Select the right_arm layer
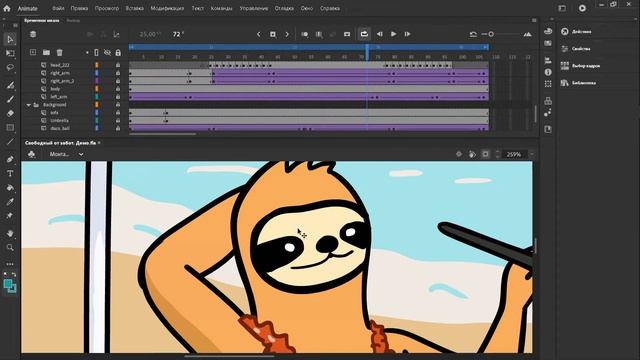This screenshot has height=360, width=640. pyautogui.click(x=60, y=73)
